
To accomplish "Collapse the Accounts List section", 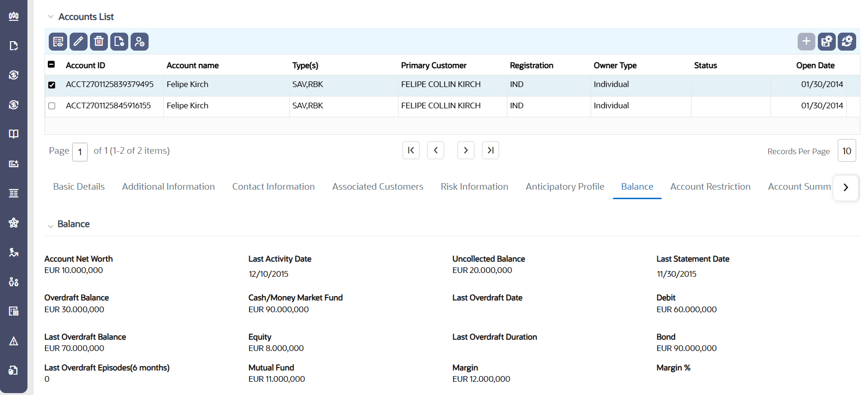I will tap(51, 17).
